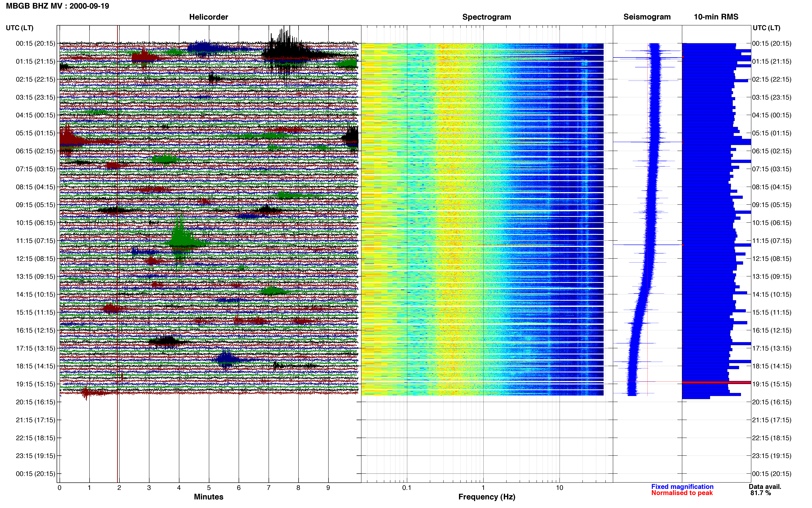Click '19:15 (15:15)' time label beside Helicorder
Viewport: 812px width, 508px height.
tap(36, 384)
